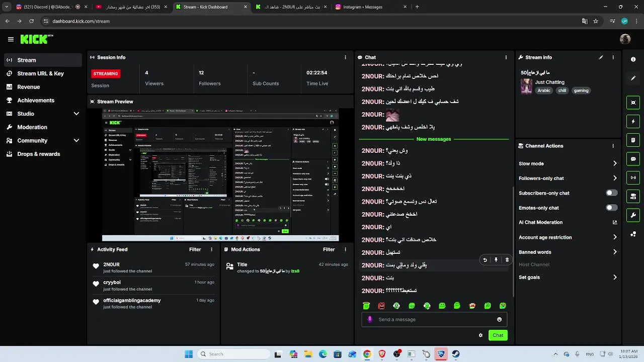This screenshot has width=644, height=362.
Task: Click the purple microphone icon in chat input
Action: (x=370, y=319)
